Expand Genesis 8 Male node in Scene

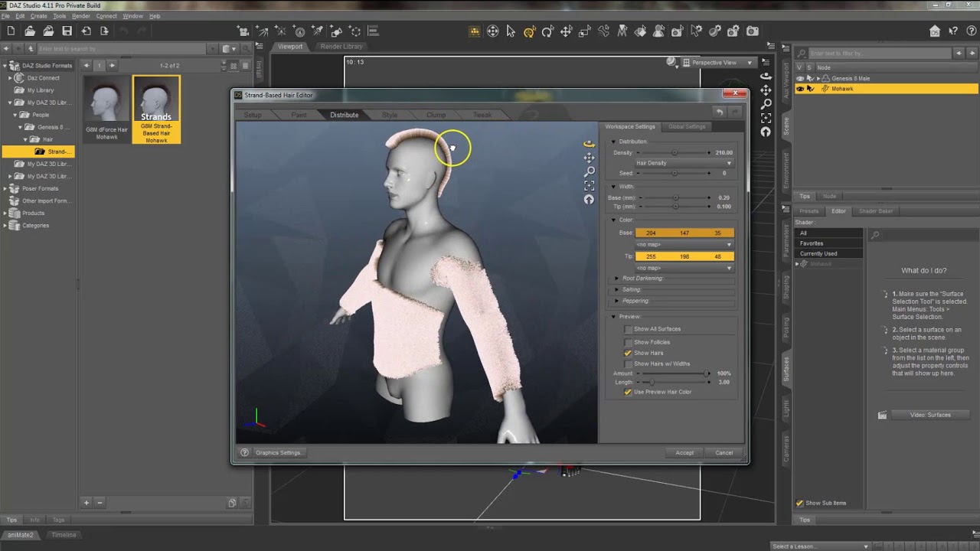click(818, 79)
